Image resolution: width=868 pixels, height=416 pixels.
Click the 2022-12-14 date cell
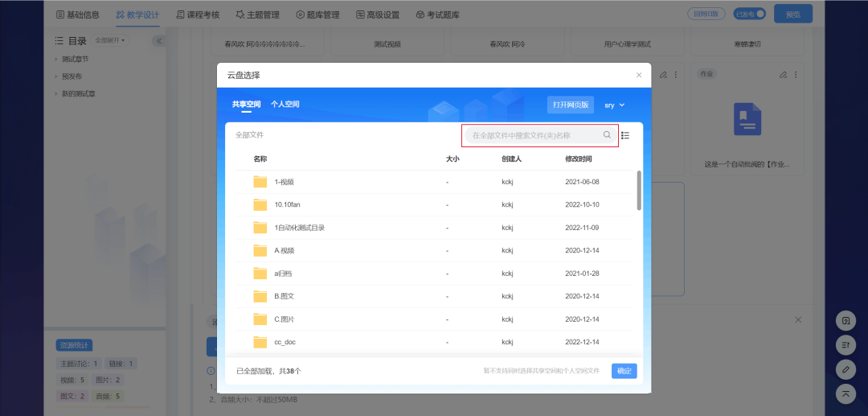coord(583,342)
